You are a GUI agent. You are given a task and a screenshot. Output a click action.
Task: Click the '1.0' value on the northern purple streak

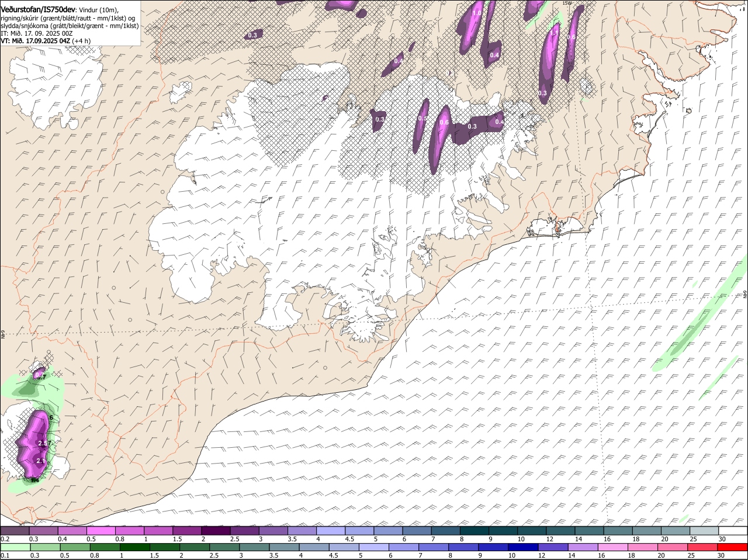[x=477, y=13]
